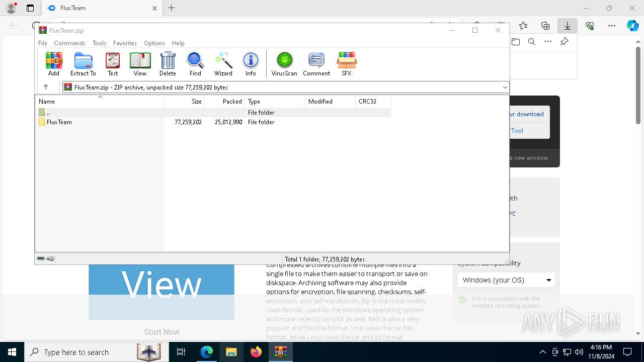Open File Explorer from the taskbar
The width and height of the screenshot is (644, 362).
click(x=231, y=352)
